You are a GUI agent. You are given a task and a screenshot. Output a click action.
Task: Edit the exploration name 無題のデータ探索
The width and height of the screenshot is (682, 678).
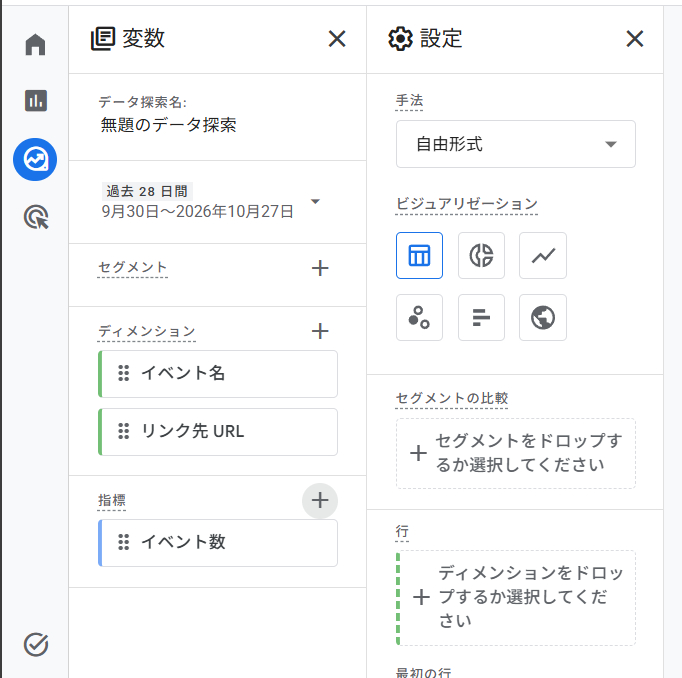pyautogui.click(x=168, y=125)
